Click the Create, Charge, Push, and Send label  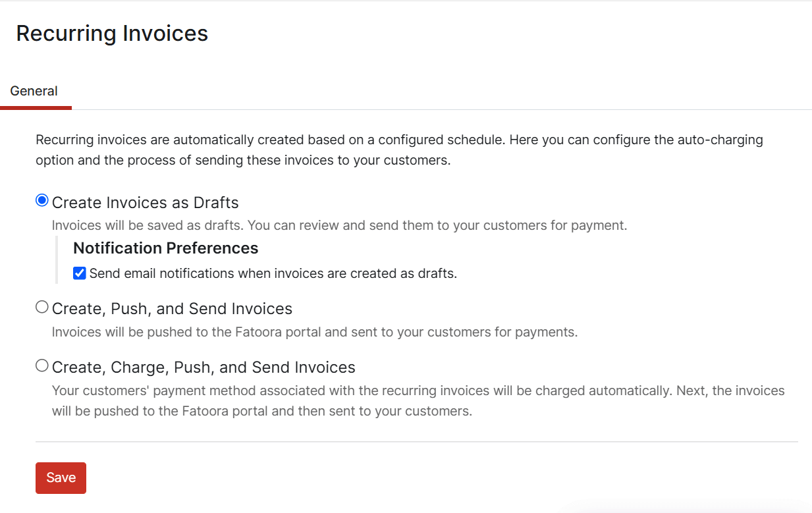click(x=203, y=367)
